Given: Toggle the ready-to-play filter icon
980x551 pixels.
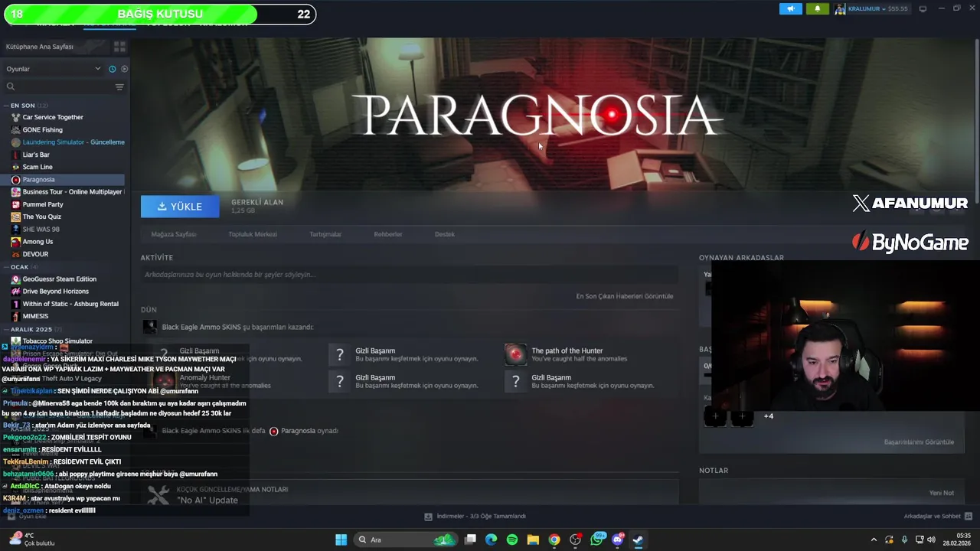Looking at the screenshot, I should pyautogui.click(x=124, y=69).
